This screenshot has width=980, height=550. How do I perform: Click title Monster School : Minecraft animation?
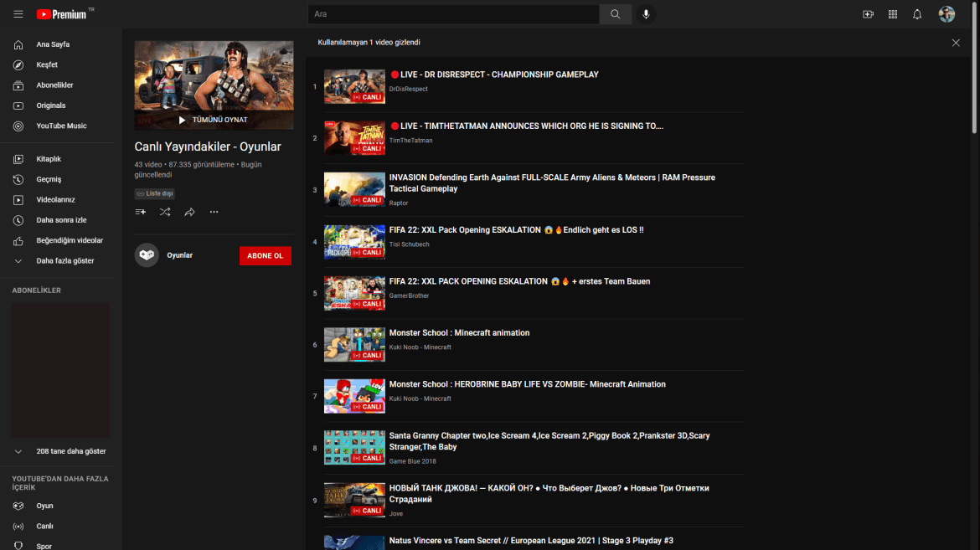tap(459, 333)
